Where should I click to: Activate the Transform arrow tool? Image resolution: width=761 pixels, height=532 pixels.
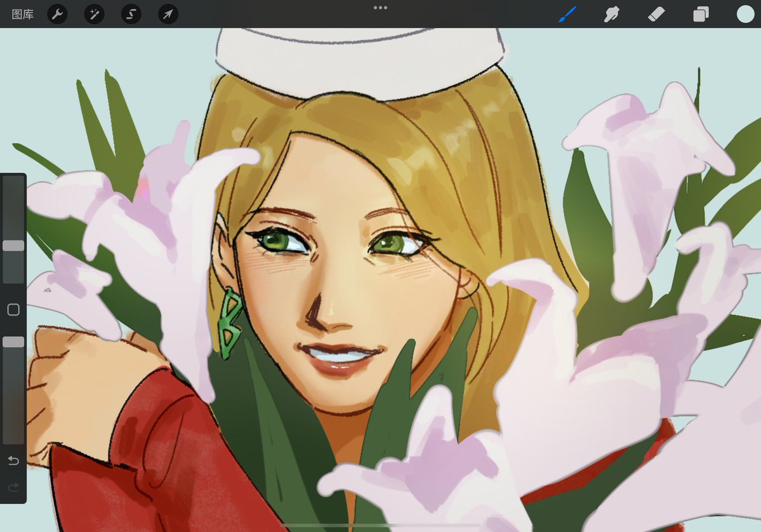168,14
